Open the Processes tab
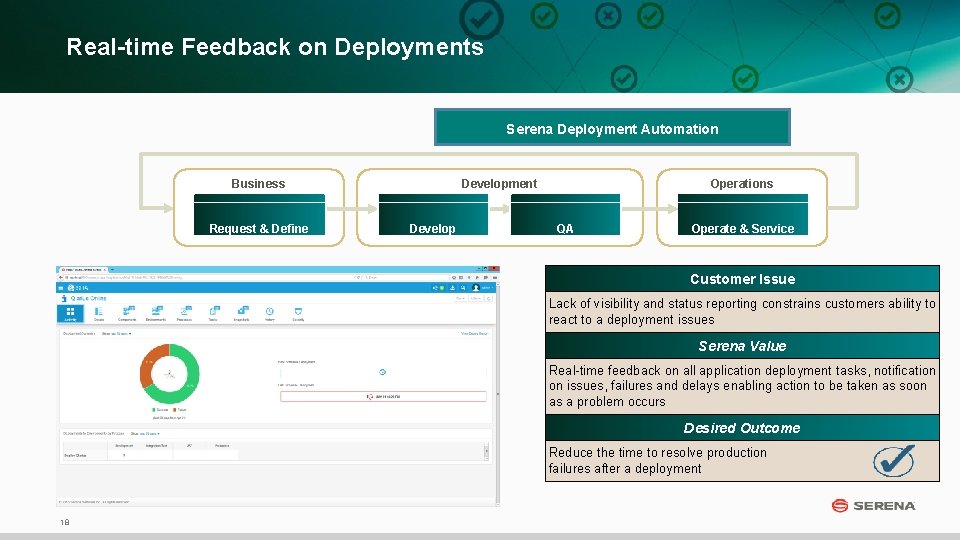This screenshot has width=960, height=540. tap(184, 313)
